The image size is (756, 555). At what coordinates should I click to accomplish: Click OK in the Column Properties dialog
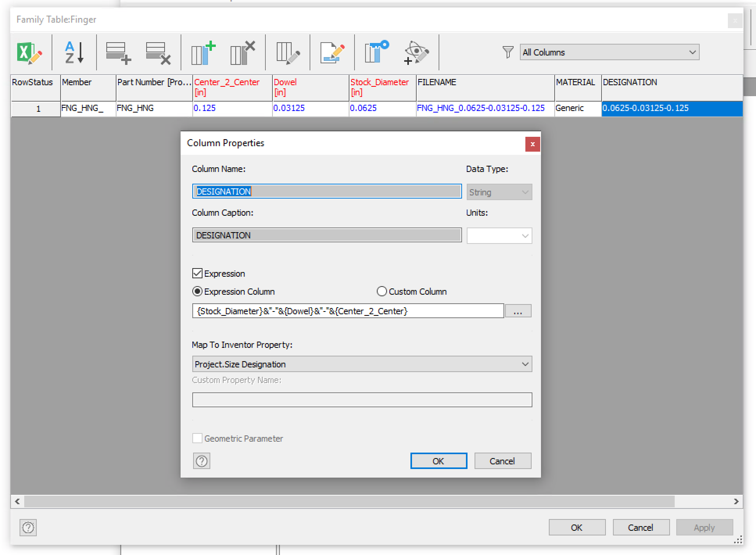(x=438, y=461)
